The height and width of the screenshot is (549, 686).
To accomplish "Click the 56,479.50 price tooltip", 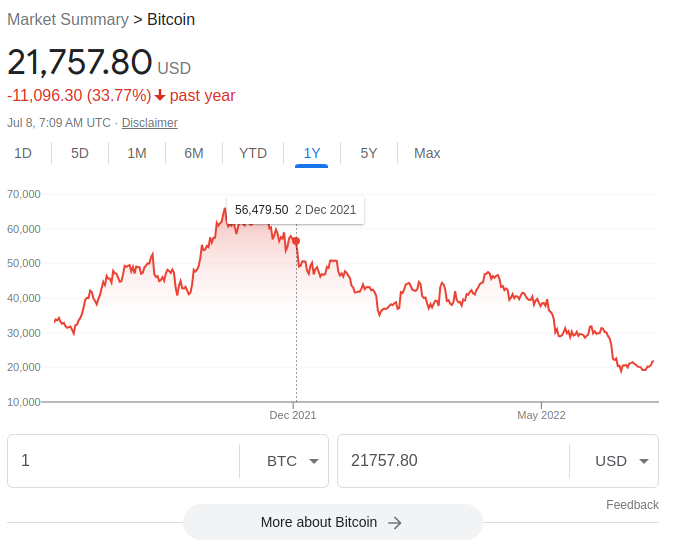I will (295, 210).
